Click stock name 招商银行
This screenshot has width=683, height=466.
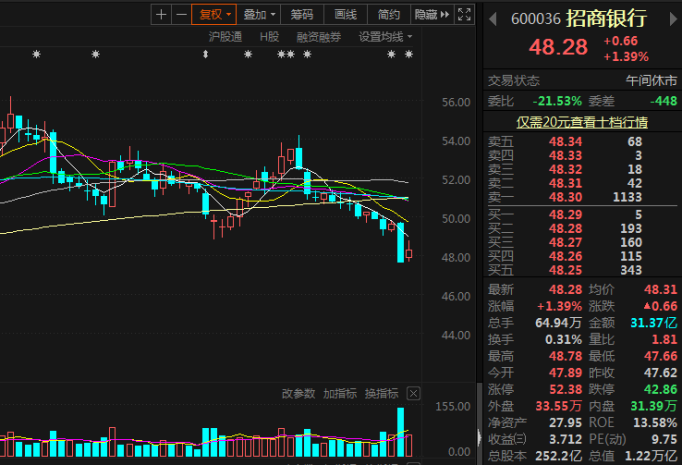pyautogui.click(x=606, y=19)
